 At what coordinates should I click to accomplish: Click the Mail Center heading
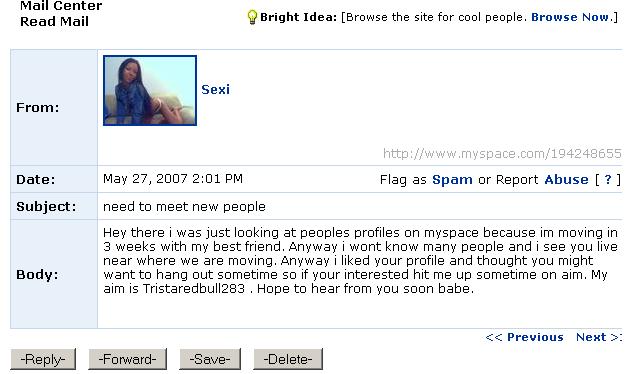pos(61,6)
